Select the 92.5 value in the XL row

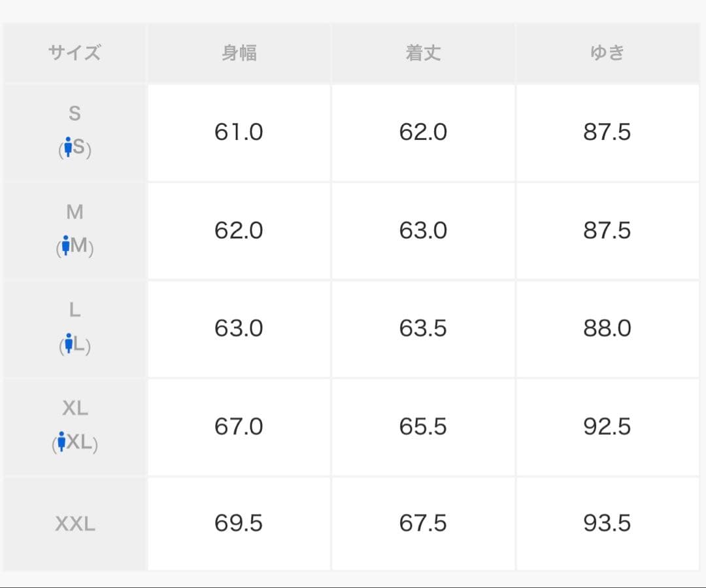pyautogui.click(x=607, y=426)
